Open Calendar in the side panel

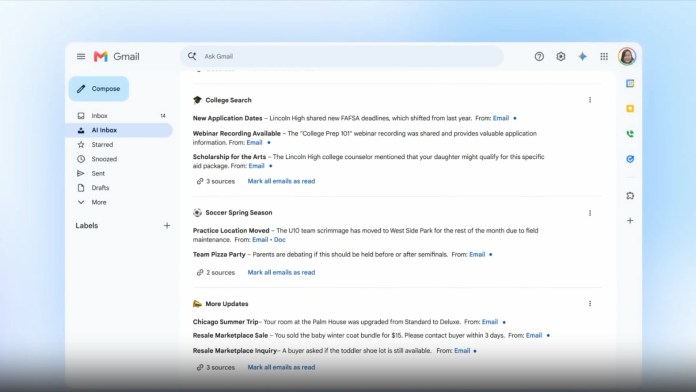click(630, 83)
